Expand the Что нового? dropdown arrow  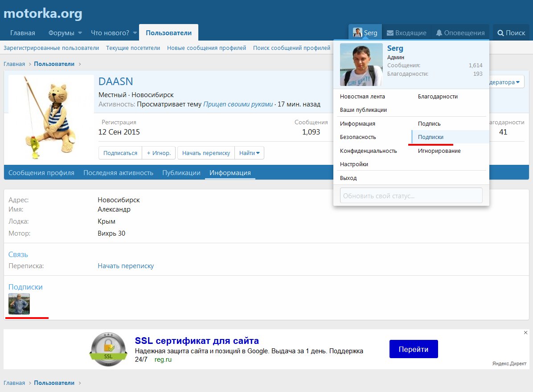(x=135, y=33)
